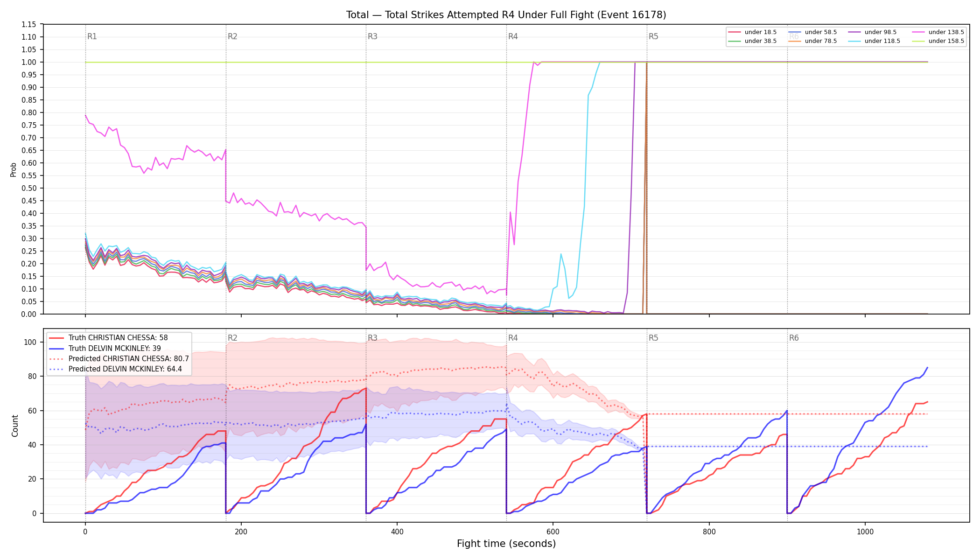This screenshot has width=980, height=560.
Task: Click the 1.15 tick on the Prob axis
Action: [x=29, y=24]
